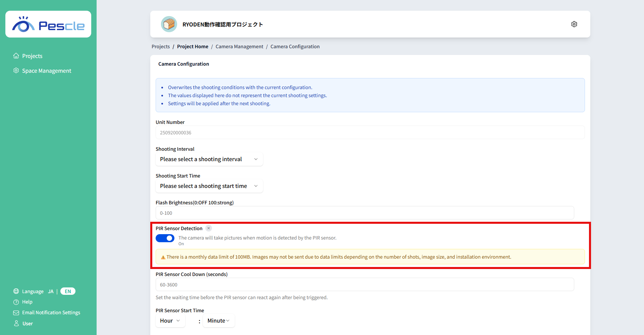Go to Camera Management breadcrumb
This screenshot has width=644, height=335.
click(x=239, y=47)
